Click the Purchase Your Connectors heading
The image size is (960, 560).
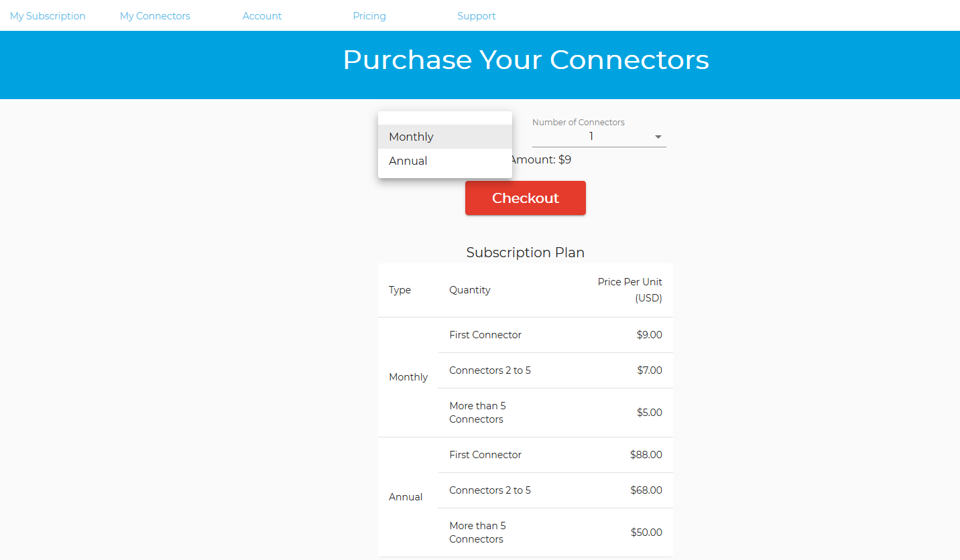click(x=526, y=60)
